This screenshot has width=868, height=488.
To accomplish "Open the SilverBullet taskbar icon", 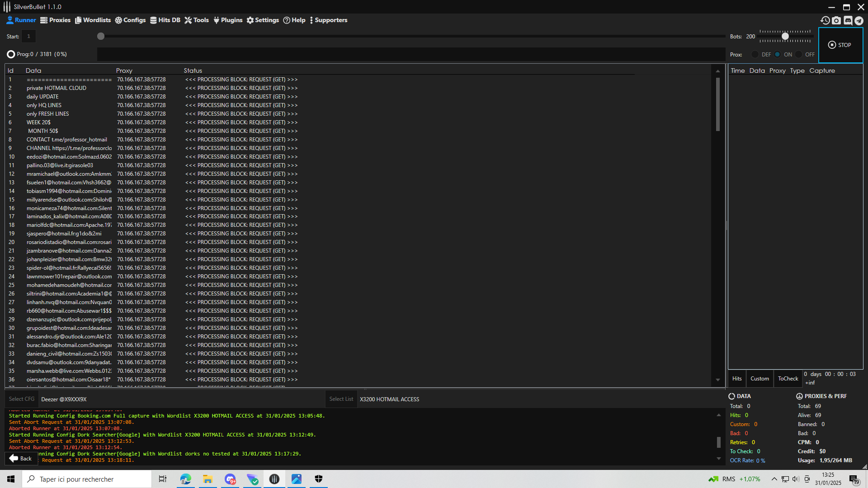I will click(x=274, y=479).
